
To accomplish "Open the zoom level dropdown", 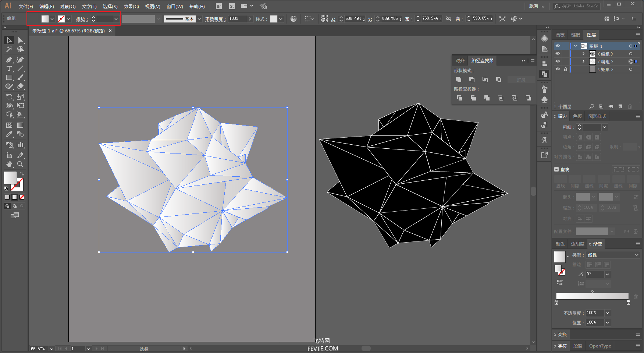I will point(51,349).
